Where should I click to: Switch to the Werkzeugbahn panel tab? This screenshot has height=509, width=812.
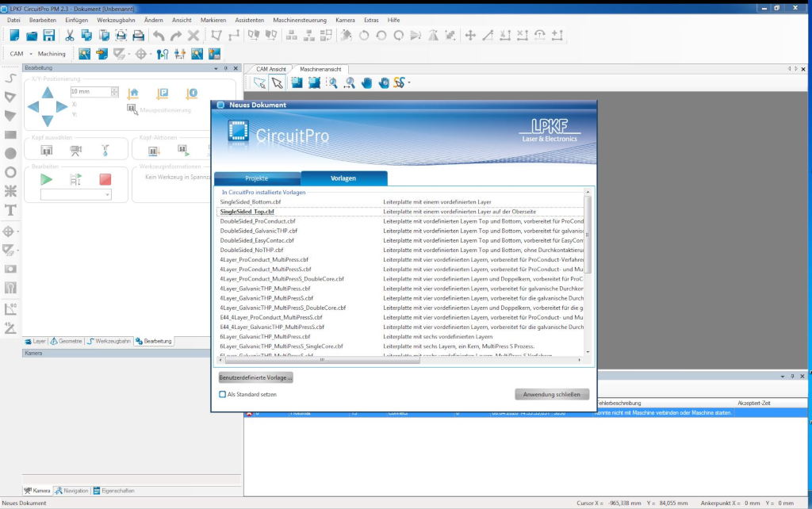[x=109, y=341]
